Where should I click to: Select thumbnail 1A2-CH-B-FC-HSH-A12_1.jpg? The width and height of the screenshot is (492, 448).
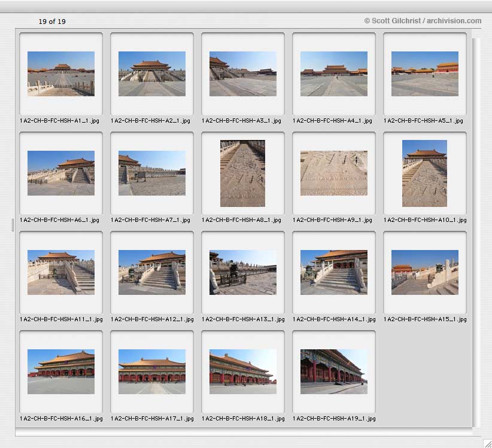[x=152, y=272]
